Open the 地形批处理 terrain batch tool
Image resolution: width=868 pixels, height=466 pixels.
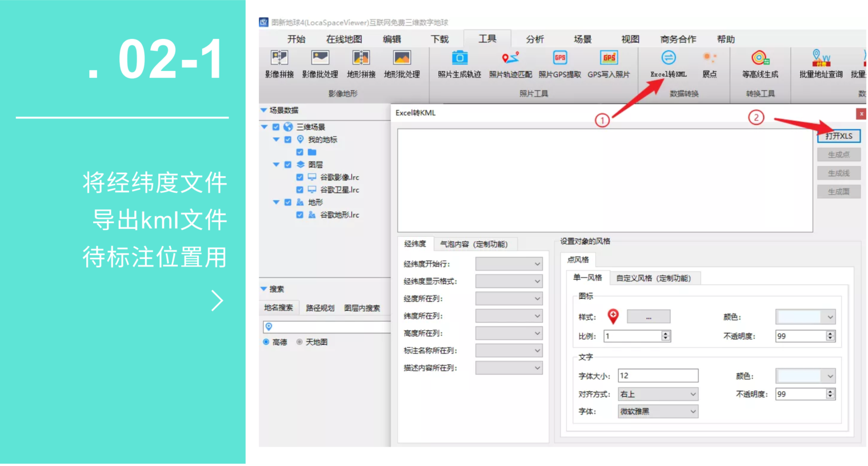point(402,64)
